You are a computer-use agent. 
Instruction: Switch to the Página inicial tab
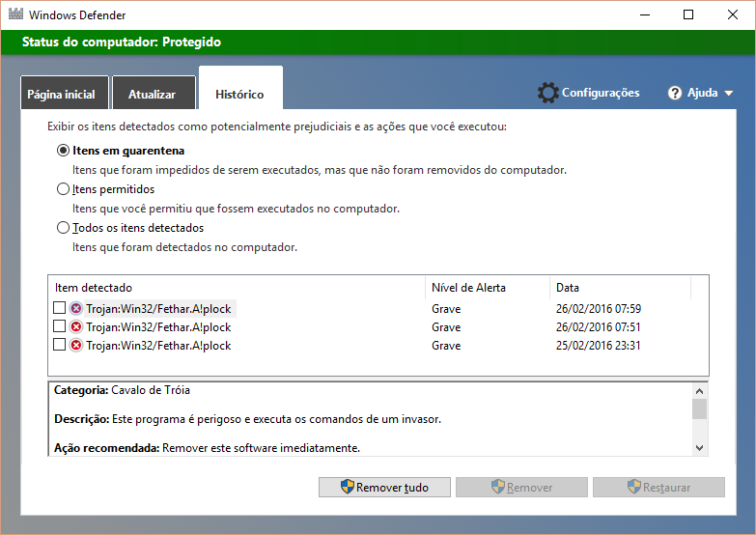[x=61, y=95]
